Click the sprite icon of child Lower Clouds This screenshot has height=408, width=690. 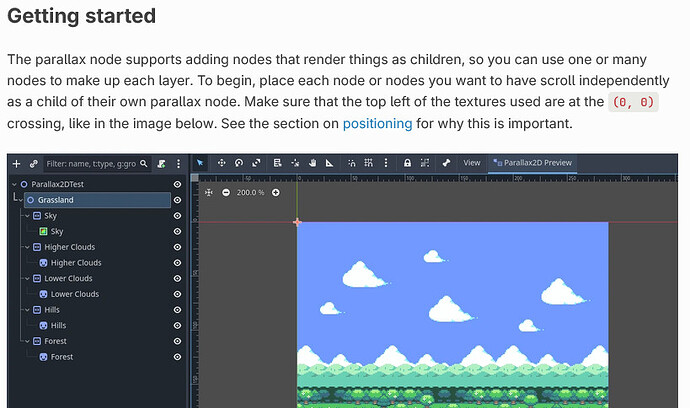43,294
